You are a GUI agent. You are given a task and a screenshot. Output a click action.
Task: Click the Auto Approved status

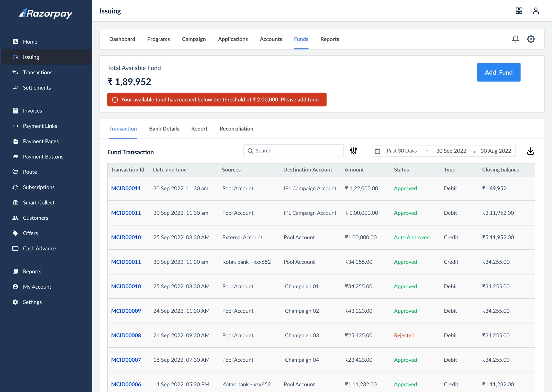tap(412, 237)
